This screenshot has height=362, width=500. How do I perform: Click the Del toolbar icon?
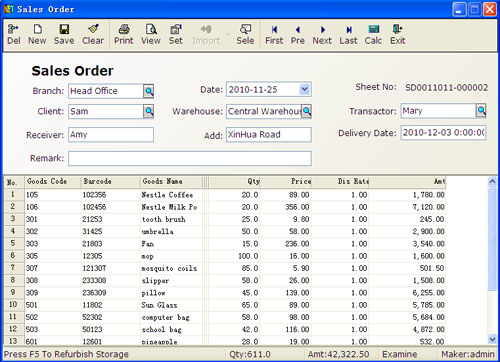point(14,34)
